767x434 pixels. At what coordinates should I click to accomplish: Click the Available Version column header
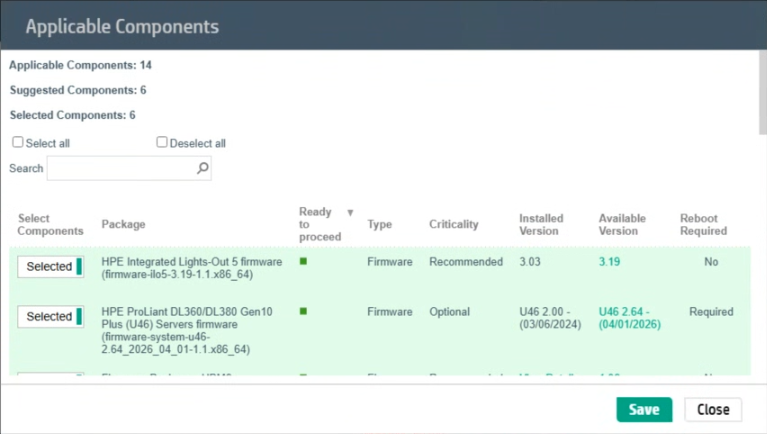[622, 225]
